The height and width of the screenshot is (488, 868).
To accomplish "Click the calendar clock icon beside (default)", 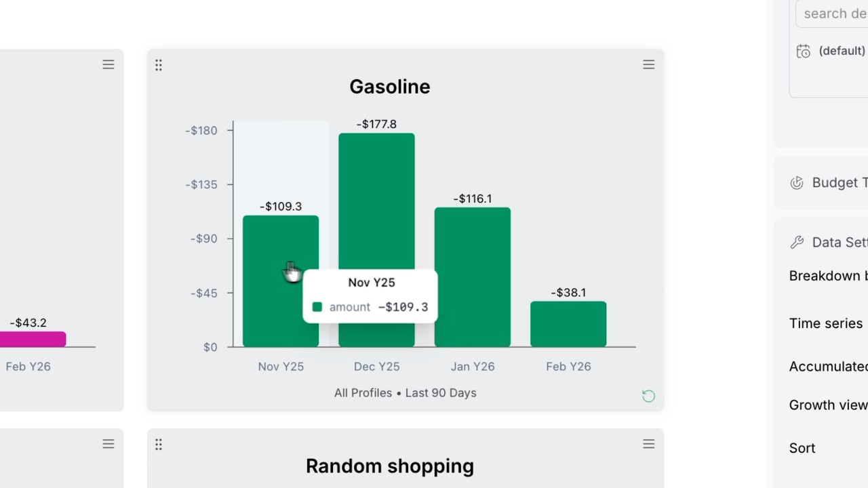I will point(804,51).
